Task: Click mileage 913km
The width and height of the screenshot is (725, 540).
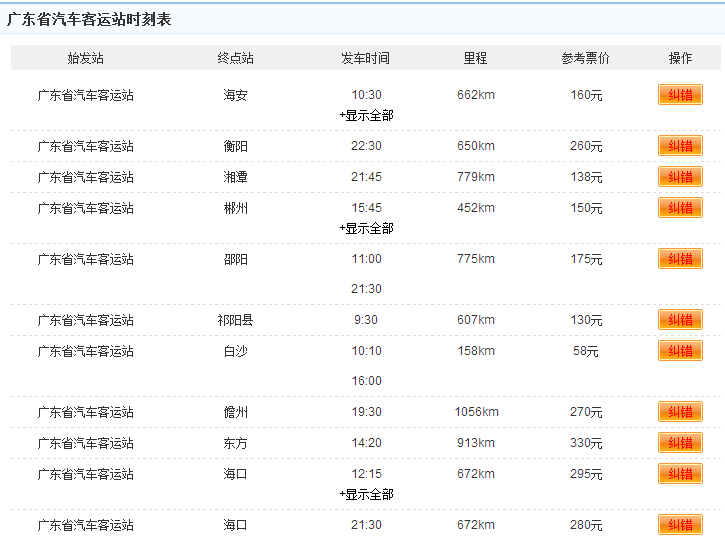Action: coord(476,443)
